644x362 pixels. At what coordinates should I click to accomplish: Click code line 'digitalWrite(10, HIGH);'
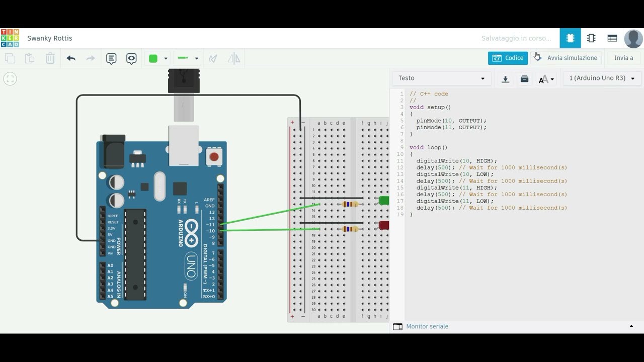(457, 161)
